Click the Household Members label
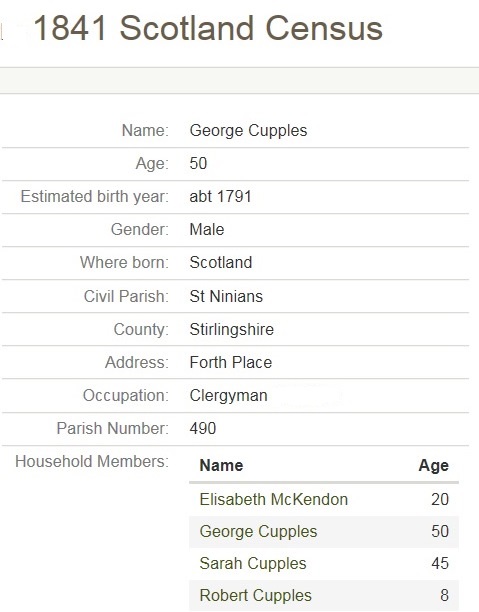479x612 pixels. point(92,461)
